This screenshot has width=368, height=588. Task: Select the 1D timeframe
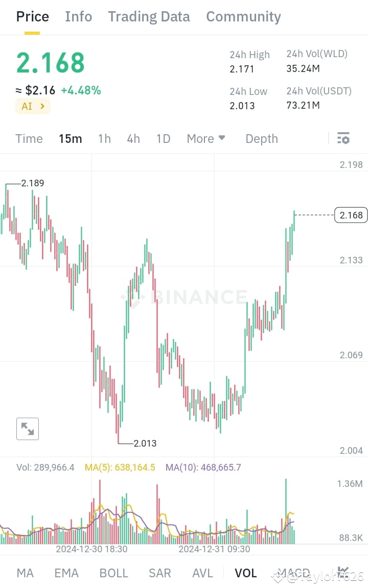[x=163, y=138]
